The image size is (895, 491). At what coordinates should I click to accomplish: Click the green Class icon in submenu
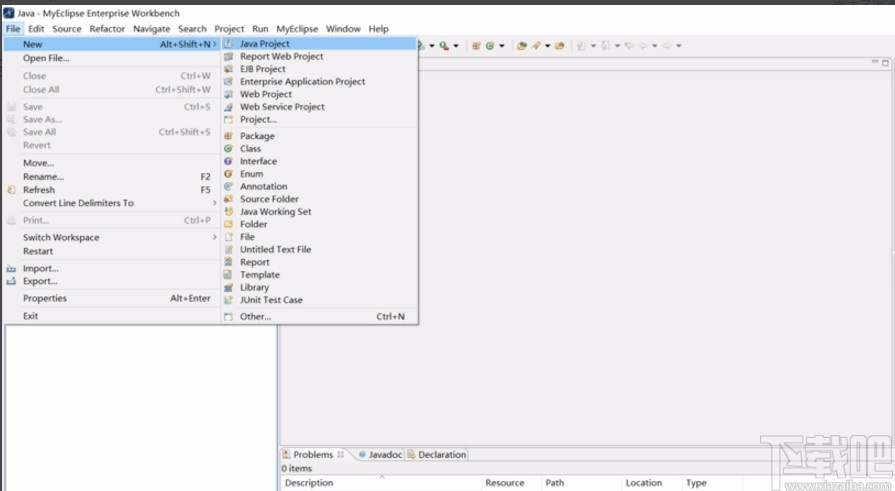click(228, 148)
